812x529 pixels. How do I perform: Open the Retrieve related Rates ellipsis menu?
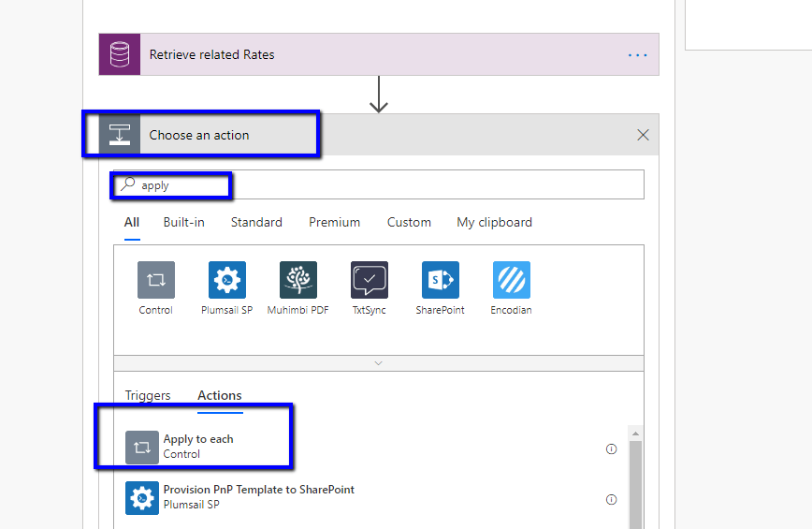pos(637,55)
